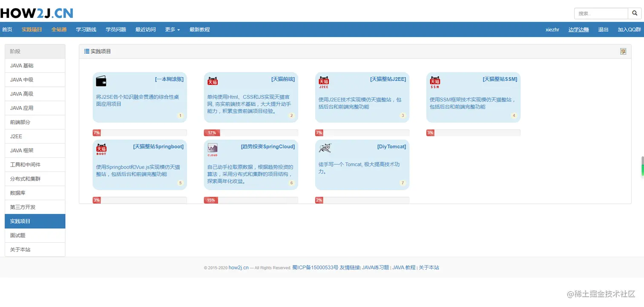This screenshot has width=644, height=307.
Task: Select 工具和中间件 in sidebar
Action: pyautogui.click(x=35, y=164)
